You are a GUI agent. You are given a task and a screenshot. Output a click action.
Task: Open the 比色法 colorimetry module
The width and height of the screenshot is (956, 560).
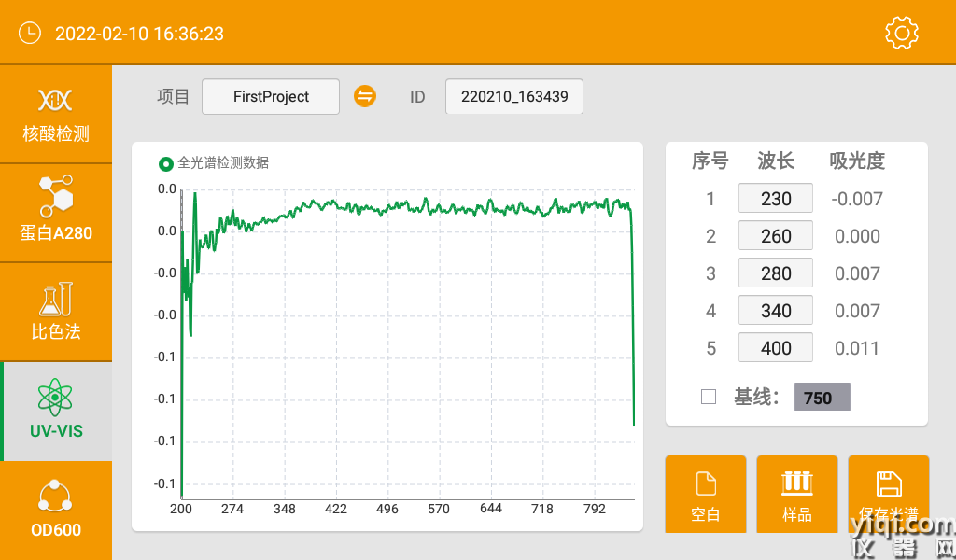pyautogui.click(x=56, y=312)
